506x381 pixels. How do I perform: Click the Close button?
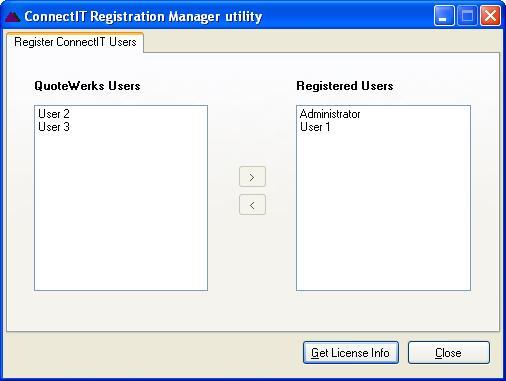(449, 353)
